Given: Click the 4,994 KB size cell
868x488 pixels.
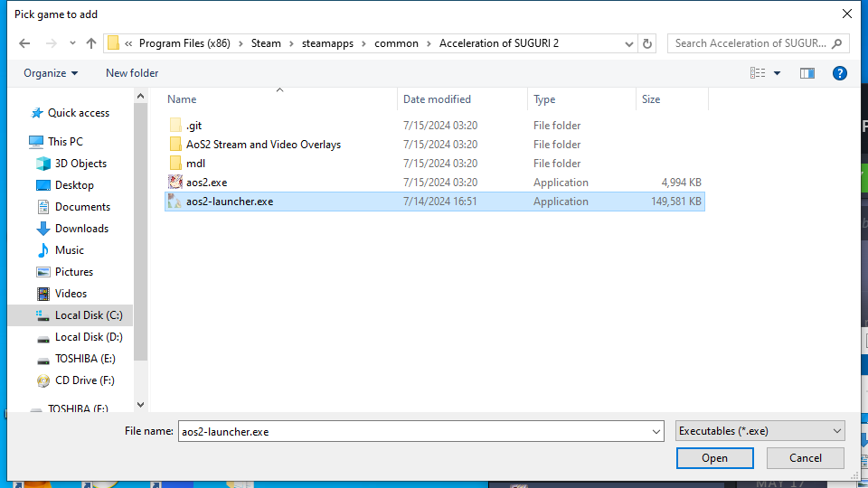Looking at the screenshot, I should pos(681,182).
